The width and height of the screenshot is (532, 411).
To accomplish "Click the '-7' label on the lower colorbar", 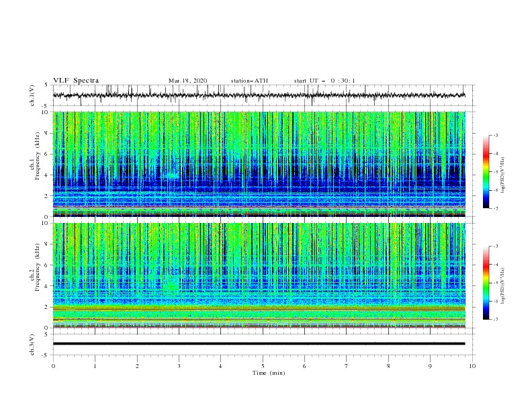I will (495, 320).
